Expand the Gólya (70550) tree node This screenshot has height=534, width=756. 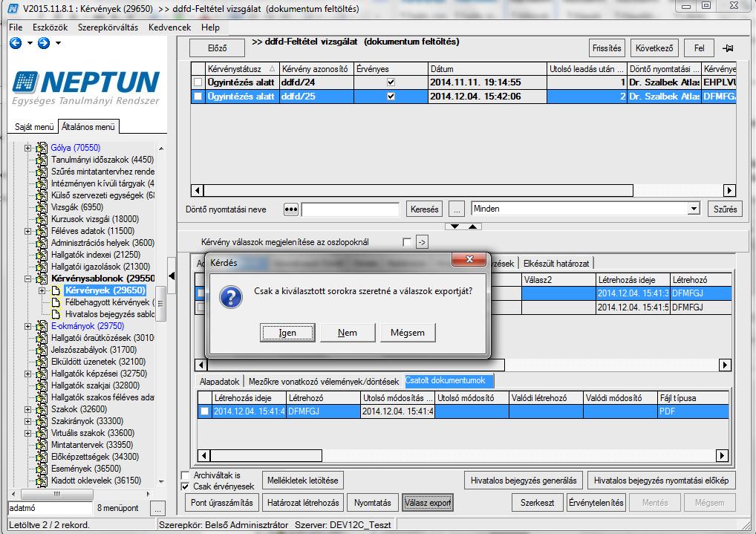coord(28,148)
